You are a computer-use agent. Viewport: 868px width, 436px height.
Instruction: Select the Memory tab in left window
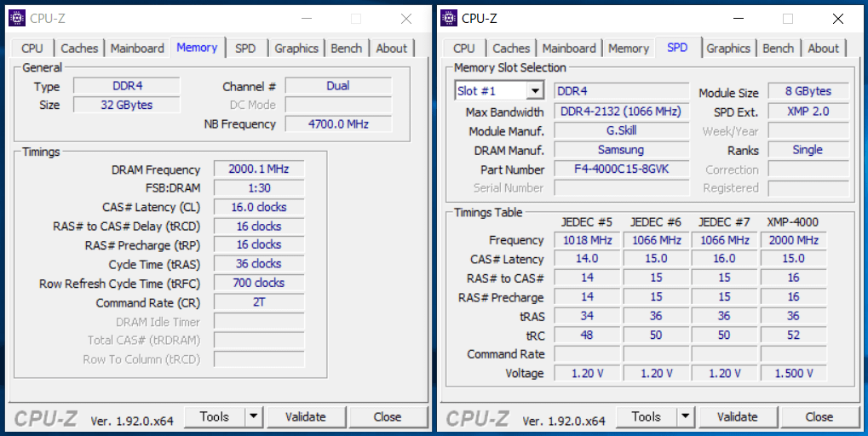click(x=197, y=48)
